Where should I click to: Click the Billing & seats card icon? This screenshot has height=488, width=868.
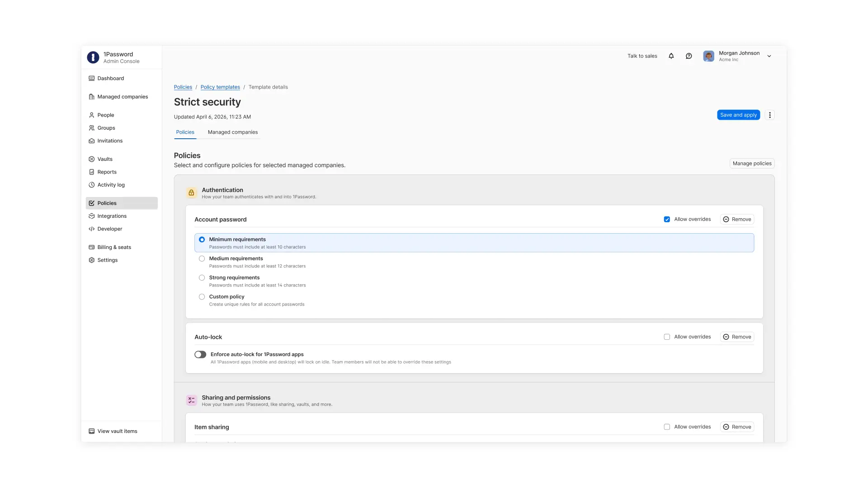[92, 247]
